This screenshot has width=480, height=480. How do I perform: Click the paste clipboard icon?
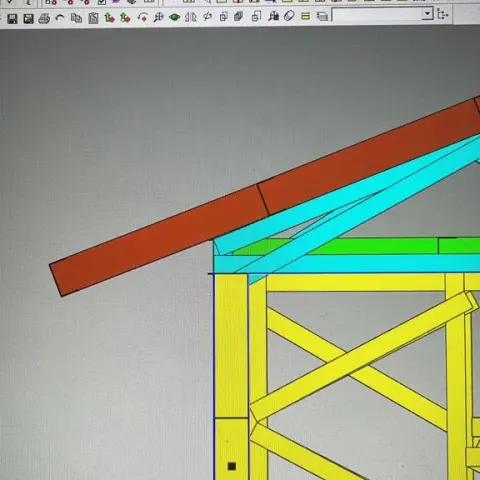click(x=93, y=18)
